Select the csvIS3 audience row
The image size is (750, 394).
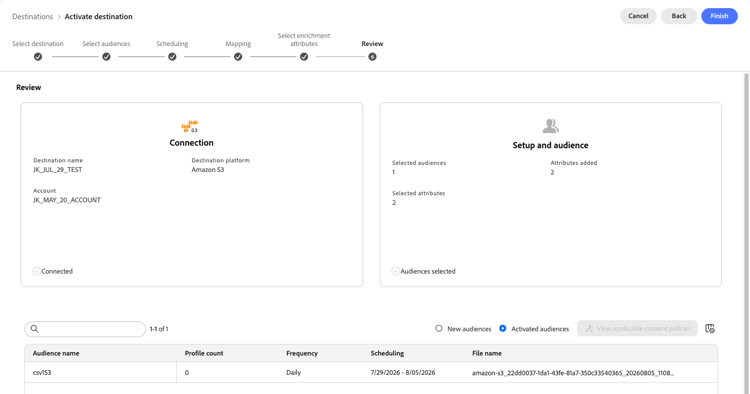coord(371,372)
